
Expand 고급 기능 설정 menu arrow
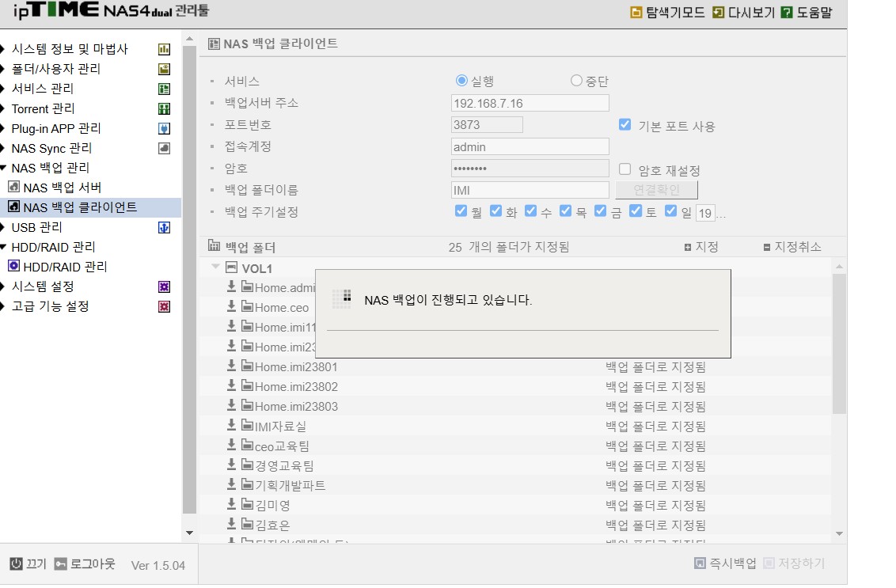[3, 306]
